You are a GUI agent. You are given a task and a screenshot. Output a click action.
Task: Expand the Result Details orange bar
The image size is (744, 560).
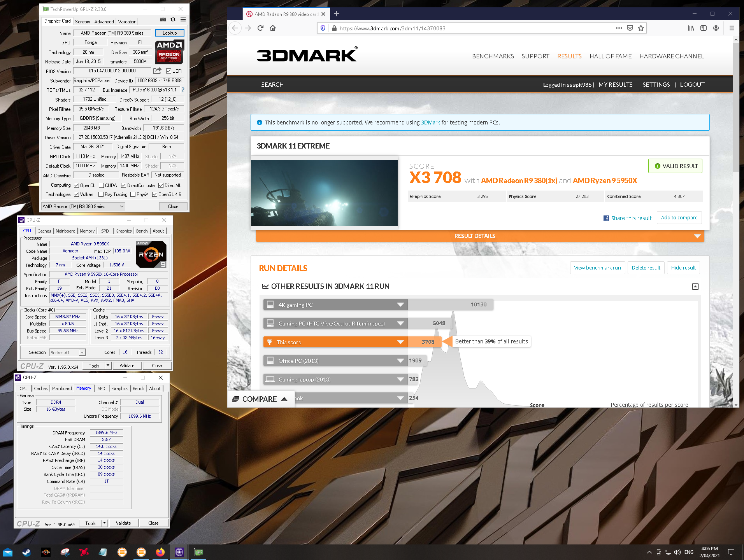480,236
